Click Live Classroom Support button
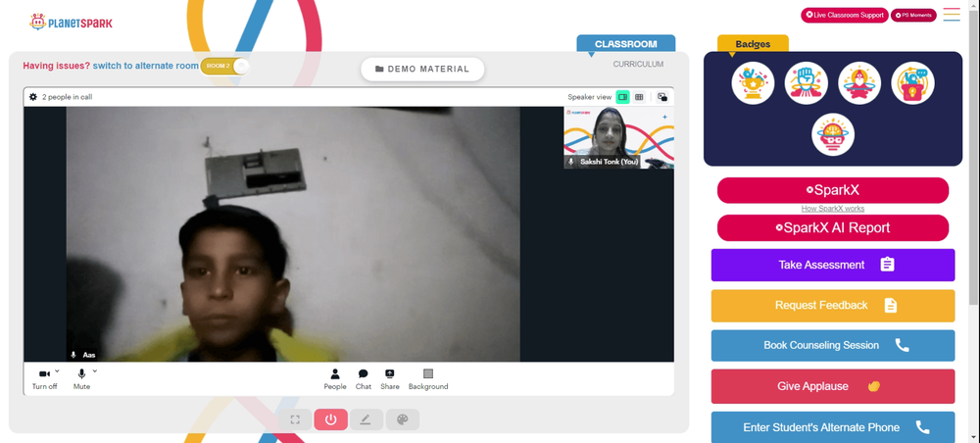This screenshot has height=443, width=980. click(845, 15)
